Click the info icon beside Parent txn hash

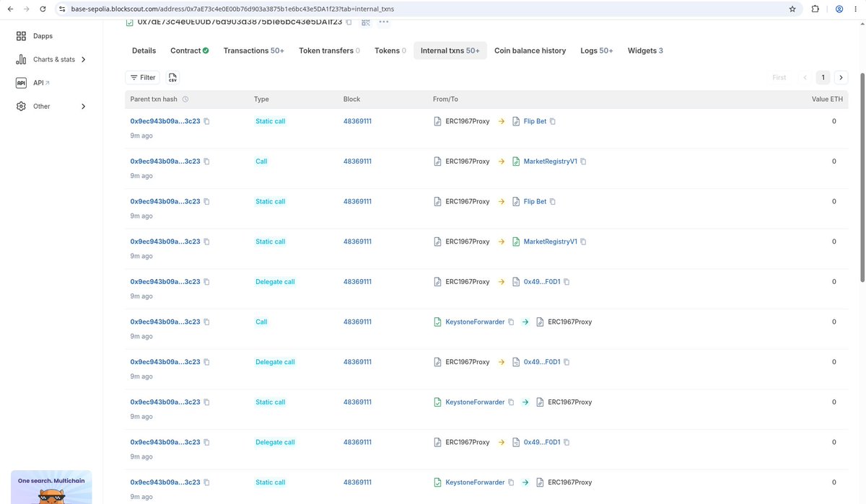tap(185, 100)
